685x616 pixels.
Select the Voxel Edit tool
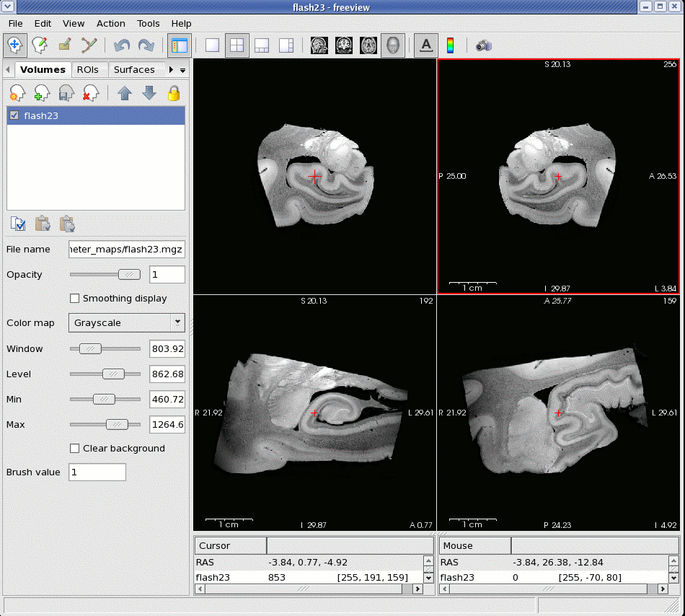[x=39, y=45]
